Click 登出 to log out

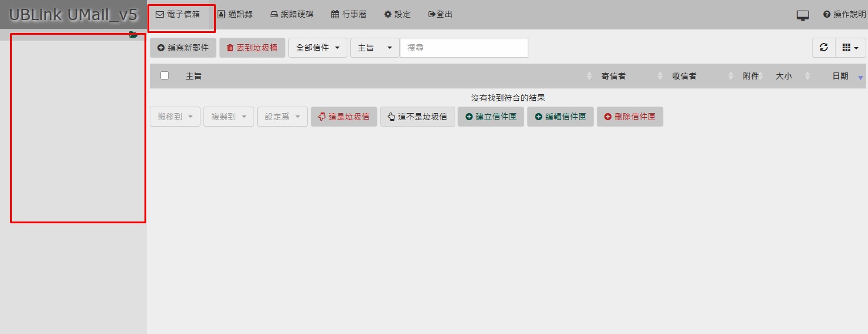[440, 14]
